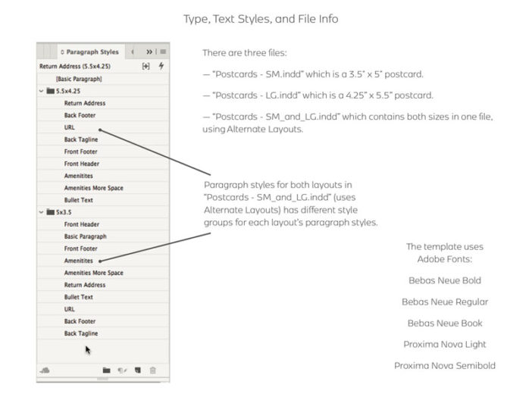Screen dimensions: 532x394
Task: Select URL style in 5.5x4.25 group
Action: [x=70, y=127]
